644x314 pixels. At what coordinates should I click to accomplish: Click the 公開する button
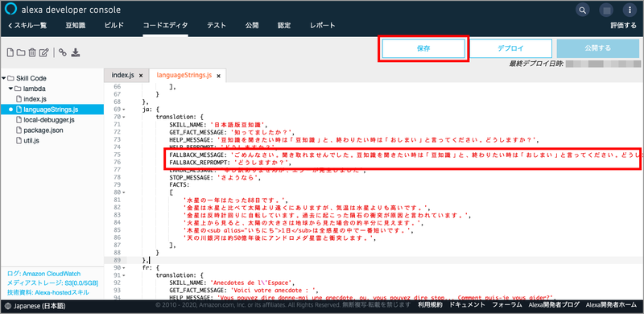(597, 48)
